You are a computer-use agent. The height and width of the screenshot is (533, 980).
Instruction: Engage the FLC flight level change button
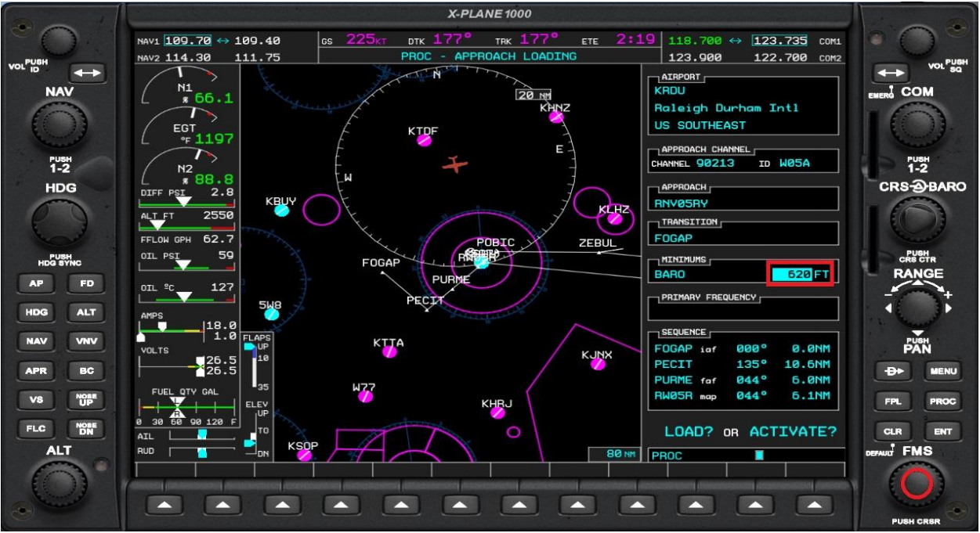click(36, 429)
